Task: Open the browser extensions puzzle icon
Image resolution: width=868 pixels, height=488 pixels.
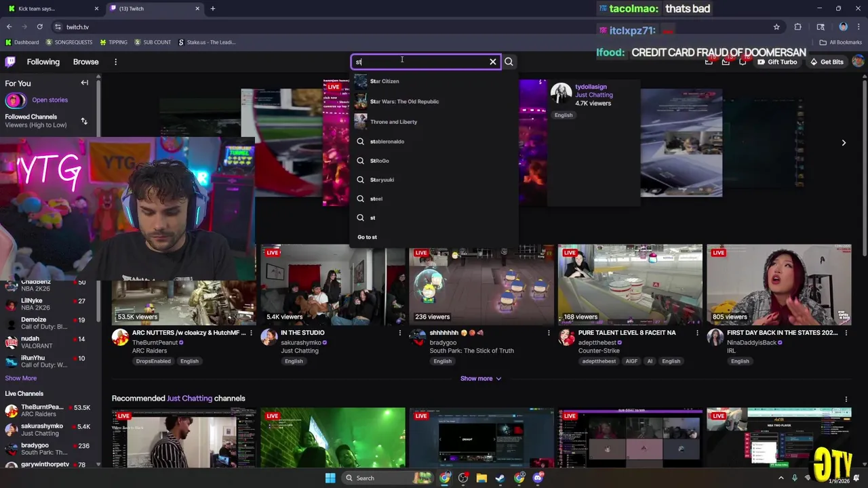Action: (798, 27)
